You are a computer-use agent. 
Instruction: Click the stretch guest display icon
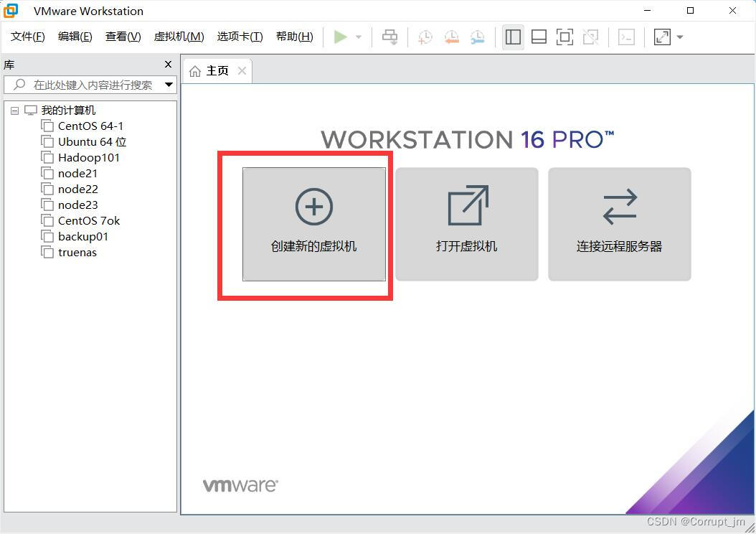pyautogui.click(x=662, y=37)
